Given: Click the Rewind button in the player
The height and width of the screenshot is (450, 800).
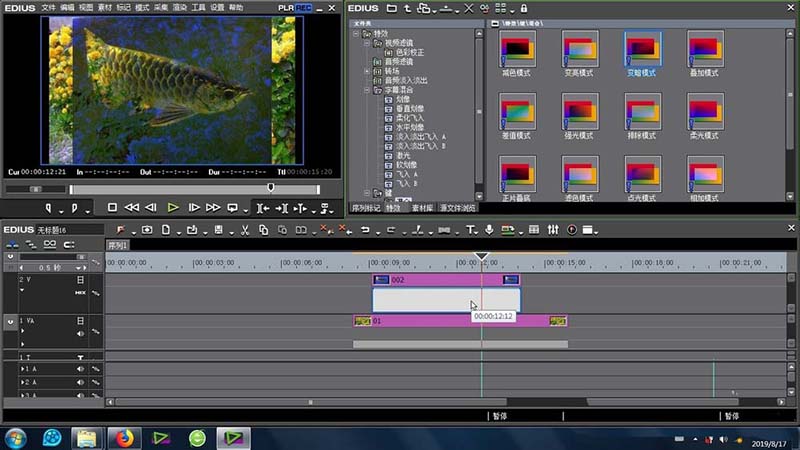Looking at the screenshot, I should coord(132,208).
